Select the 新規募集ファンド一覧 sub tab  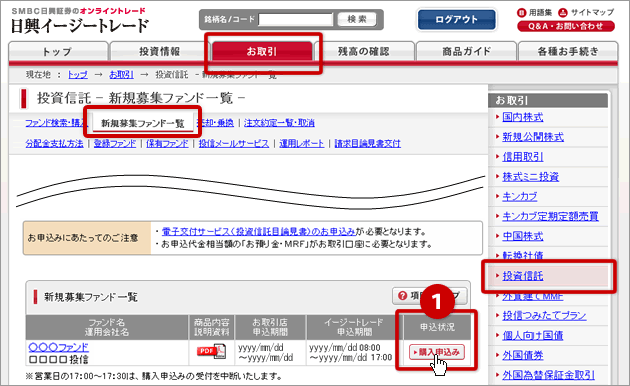tap(143, 123)
